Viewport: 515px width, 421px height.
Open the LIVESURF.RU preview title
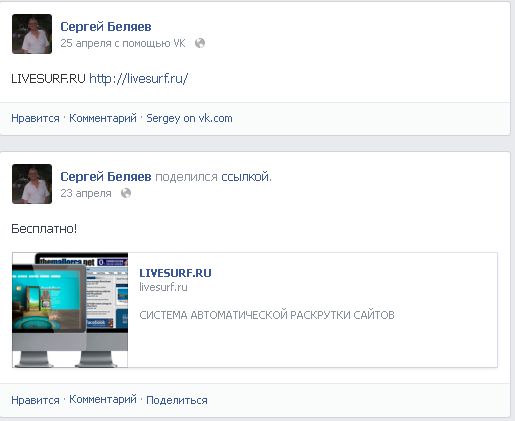[x=175, y=273]
